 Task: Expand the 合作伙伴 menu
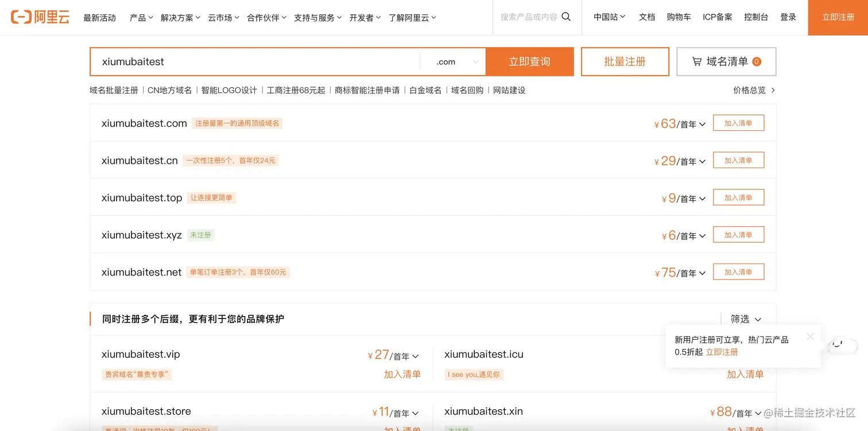[266, 18]
